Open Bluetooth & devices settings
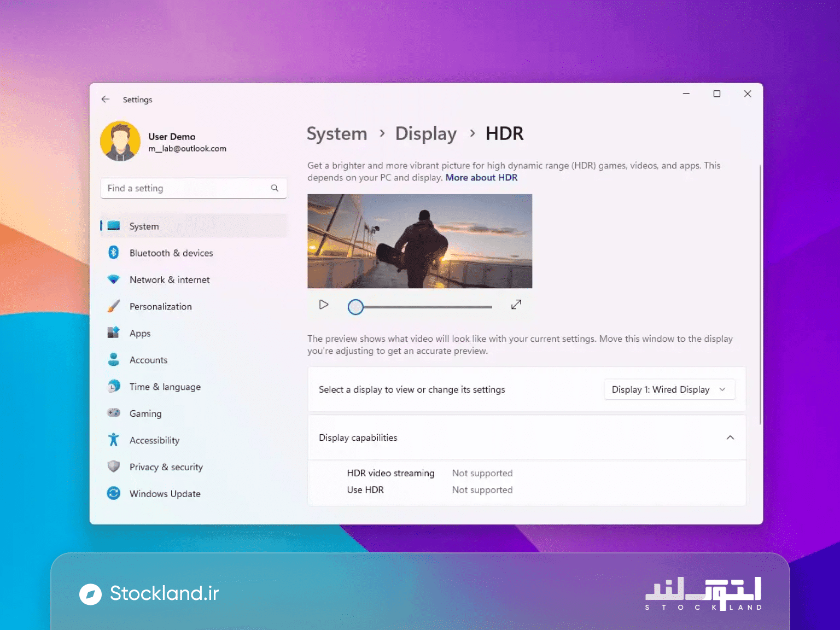This screenshot has height=630, width=840. point(194,253)
